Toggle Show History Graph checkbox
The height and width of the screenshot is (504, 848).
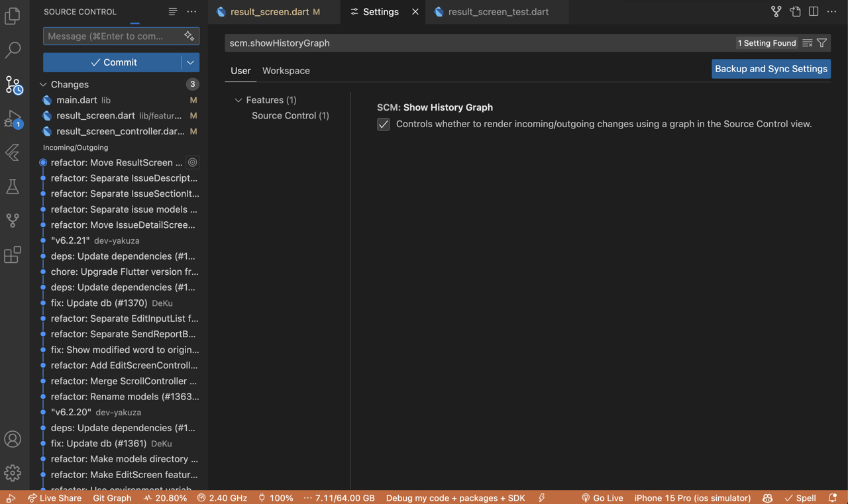tap(384, 125)
